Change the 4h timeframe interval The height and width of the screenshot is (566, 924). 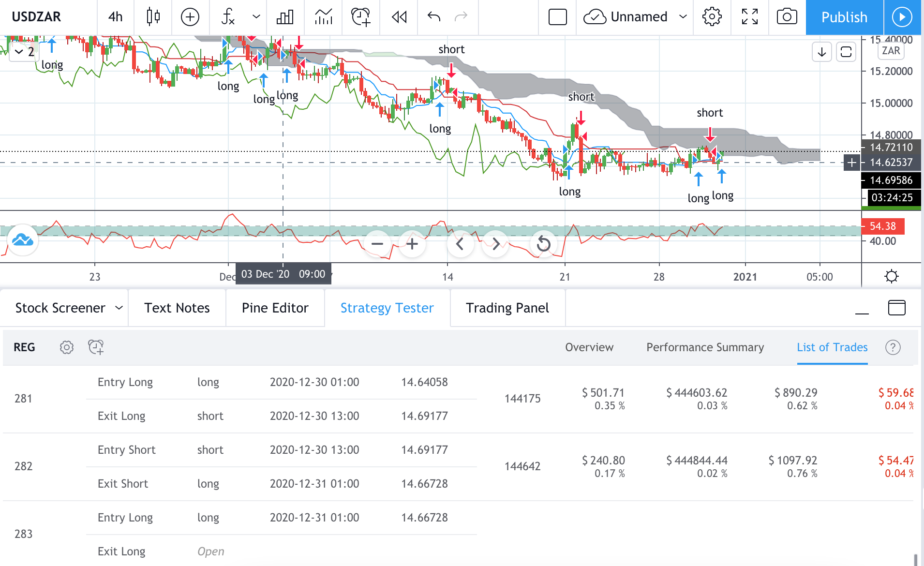point(115,17)
